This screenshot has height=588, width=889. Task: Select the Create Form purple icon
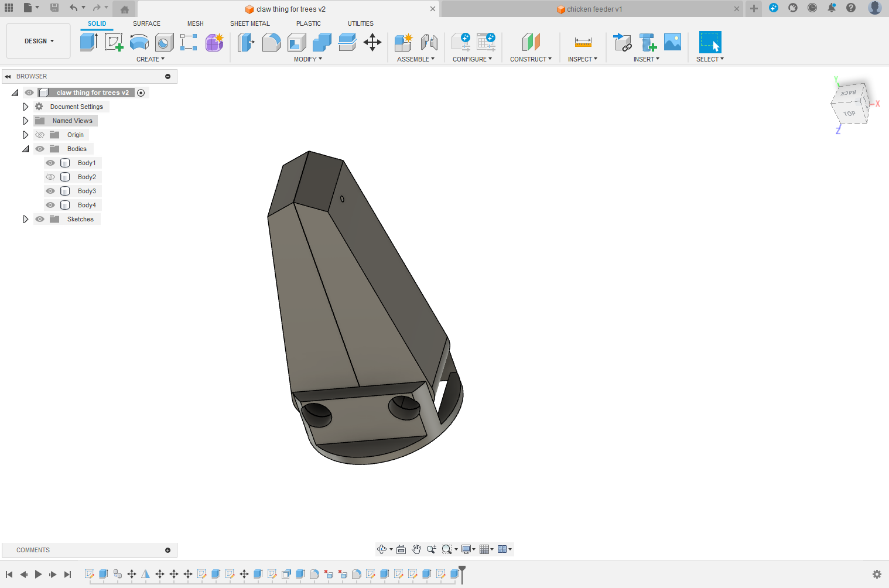[x=214, y=42]
